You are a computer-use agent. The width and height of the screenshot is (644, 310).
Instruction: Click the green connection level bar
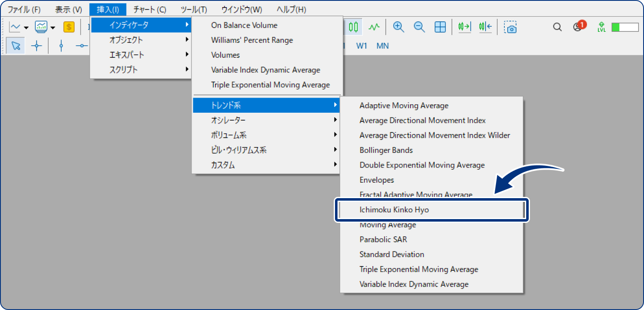click(x=624, y=27)
